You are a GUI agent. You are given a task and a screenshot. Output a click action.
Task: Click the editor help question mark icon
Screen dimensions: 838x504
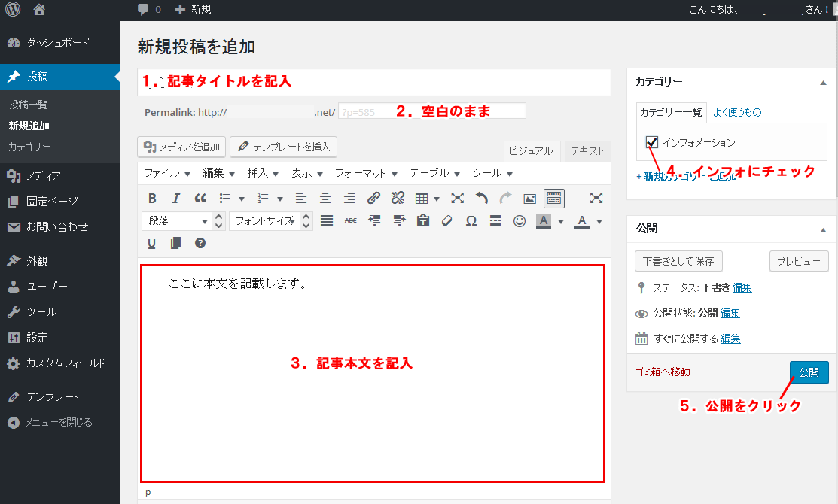click(200, 243)
